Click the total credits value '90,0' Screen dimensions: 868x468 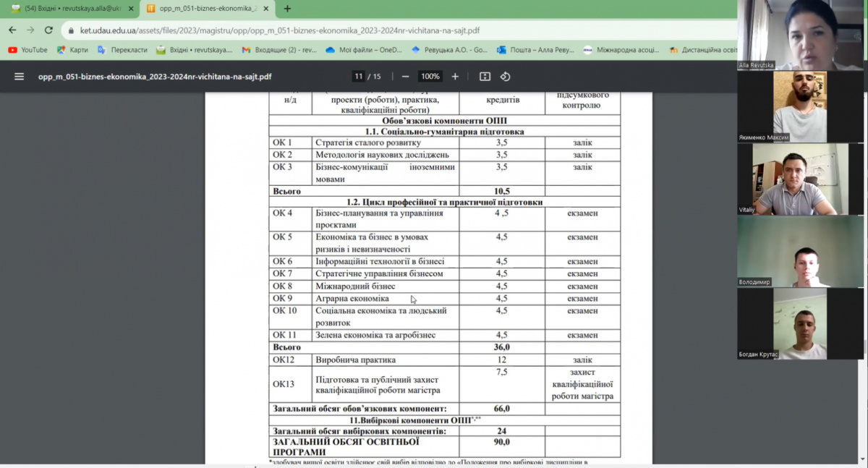click(501, 441)
